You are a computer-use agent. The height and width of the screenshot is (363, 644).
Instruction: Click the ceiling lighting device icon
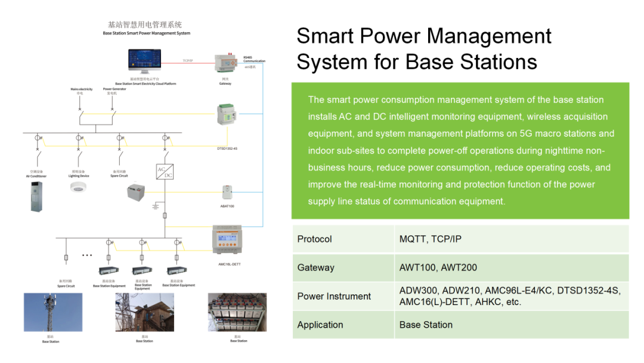(x=78, y=187)
